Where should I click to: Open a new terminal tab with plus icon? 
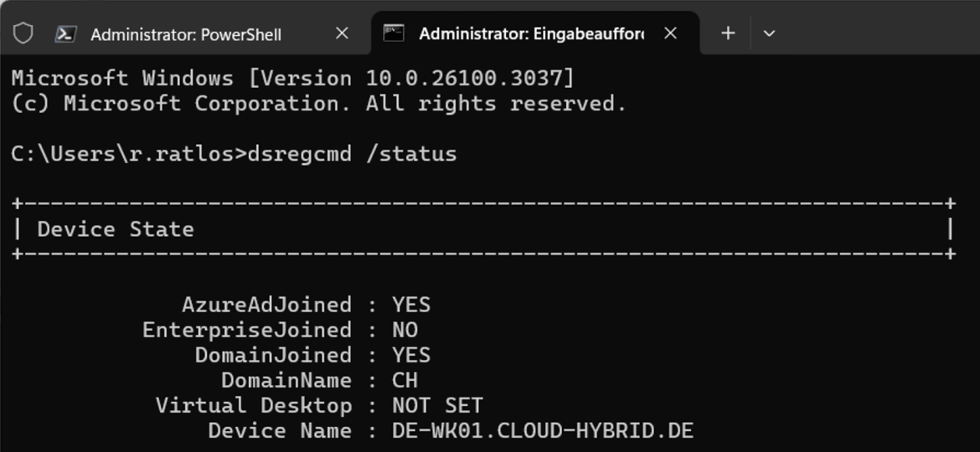[728, 33]
